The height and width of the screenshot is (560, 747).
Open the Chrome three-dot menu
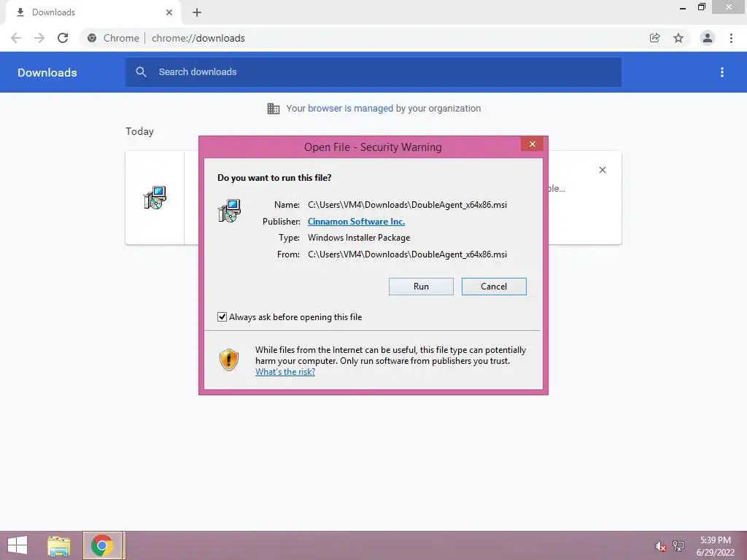click(731, 38)
